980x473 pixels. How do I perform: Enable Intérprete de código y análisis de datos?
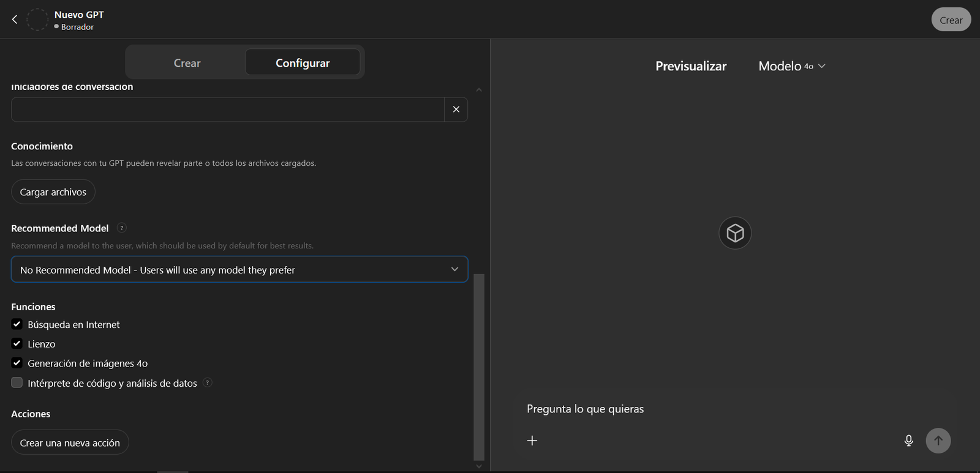point(17,382)
